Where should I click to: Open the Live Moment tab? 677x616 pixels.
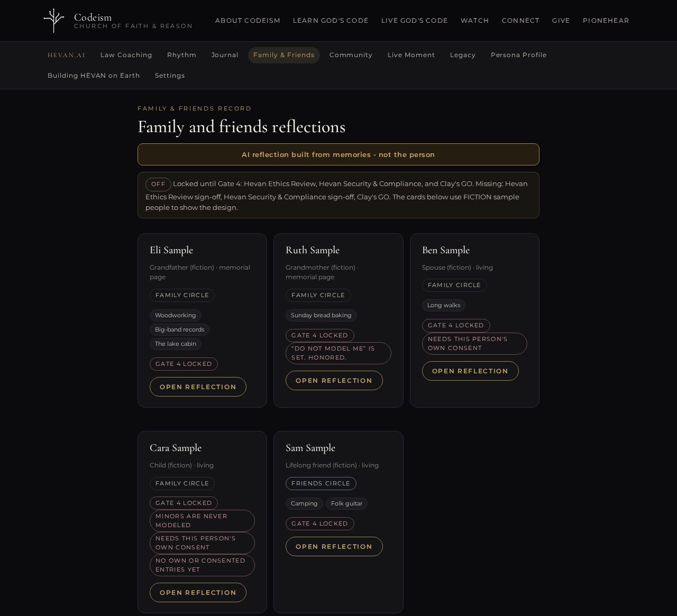click(411, 55)
